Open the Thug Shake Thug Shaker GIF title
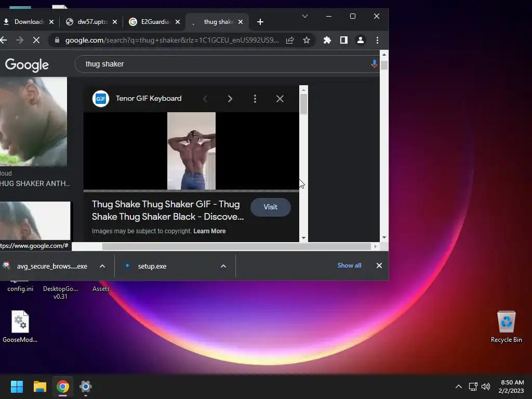This screenshot has height=399, width=532. point(168,210)
